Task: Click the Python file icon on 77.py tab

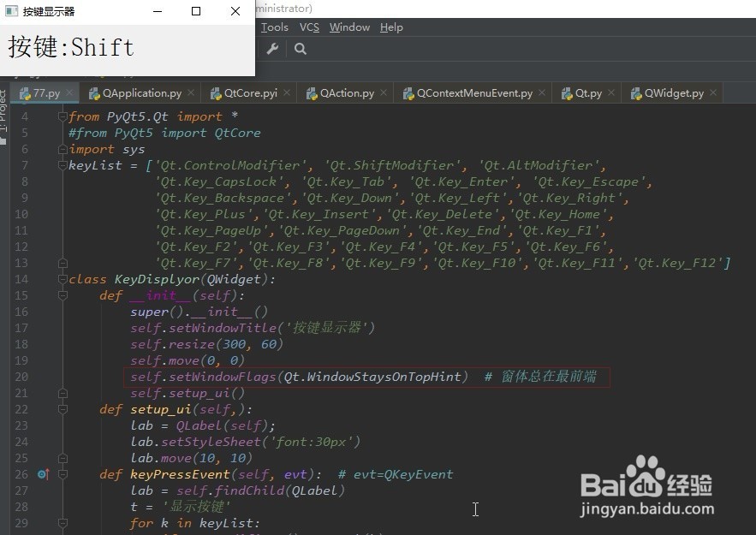Action: (25, 93)
